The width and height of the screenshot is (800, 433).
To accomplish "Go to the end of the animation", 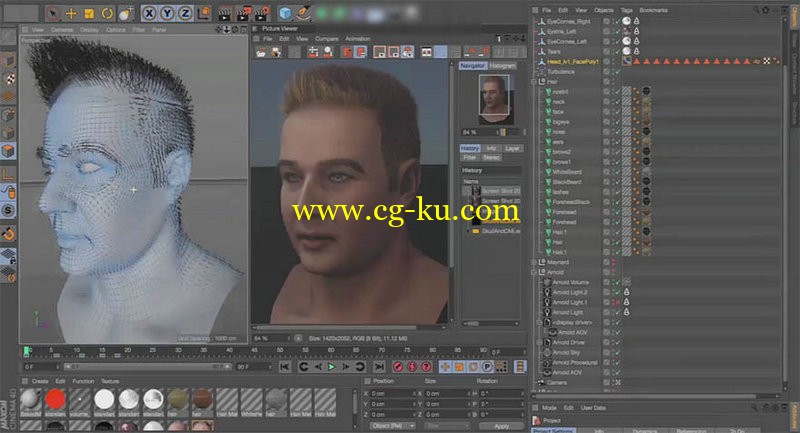I will coord(379,367).
